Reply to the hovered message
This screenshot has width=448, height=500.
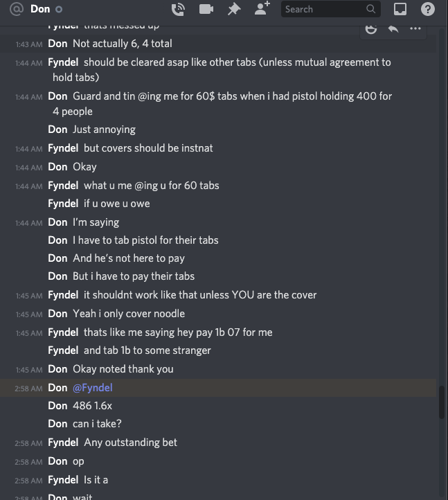393,28
